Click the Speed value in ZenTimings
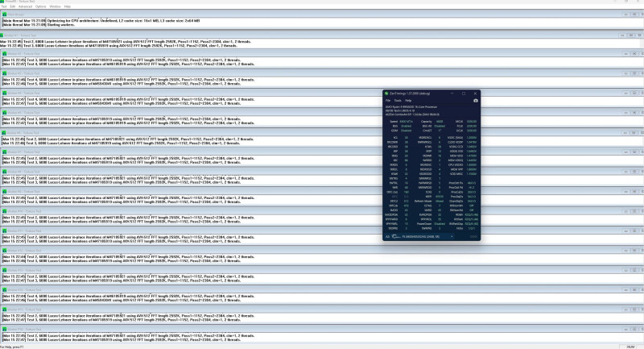Screen dimensions: 644x349 [407, 122]
